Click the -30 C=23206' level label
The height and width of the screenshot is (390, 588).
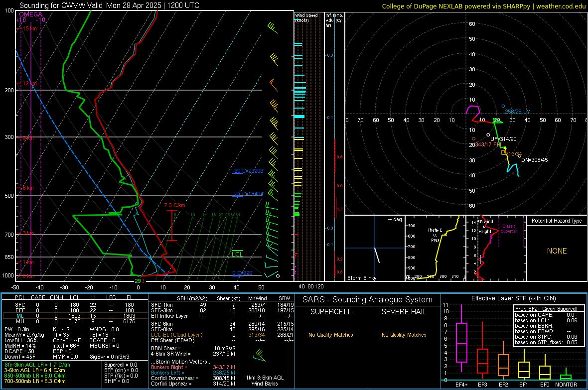point(248,171)
